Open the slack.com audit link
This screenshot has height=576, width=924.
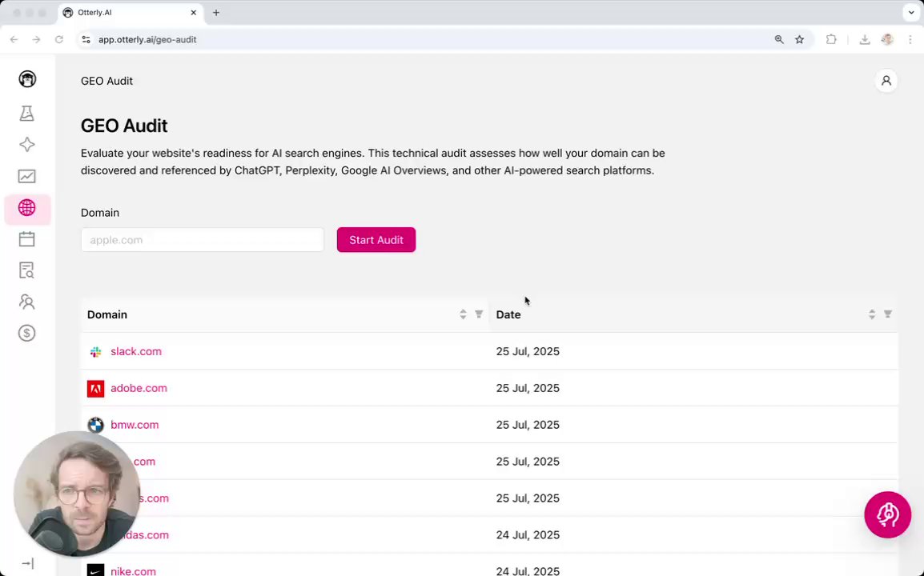(x=136, y=351)
